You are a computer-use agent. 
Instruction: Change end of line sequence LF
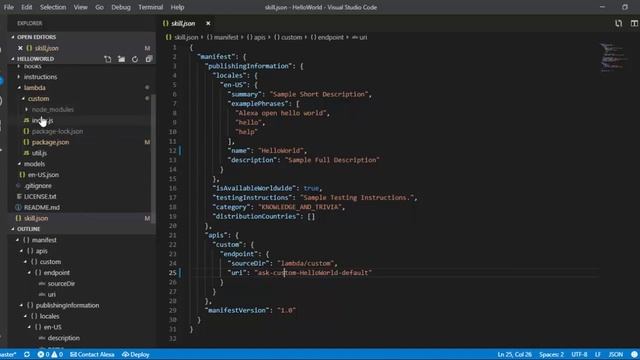click(x=598, y=354)
